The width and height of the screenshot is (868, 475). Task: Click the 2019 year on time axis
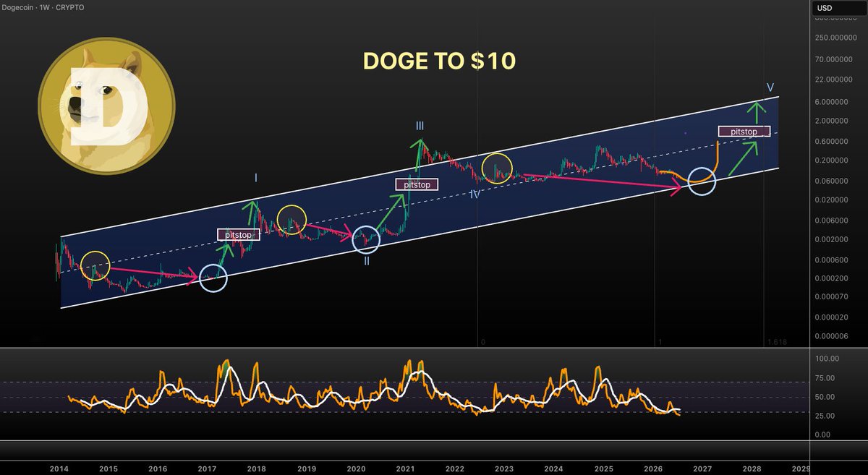(x=306, y=468)
